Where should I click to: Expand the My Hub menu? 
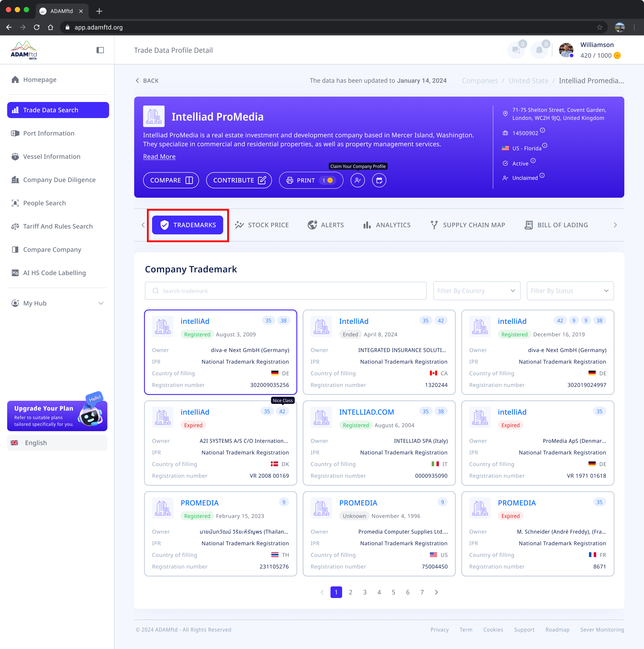click(x=57, y=303)
